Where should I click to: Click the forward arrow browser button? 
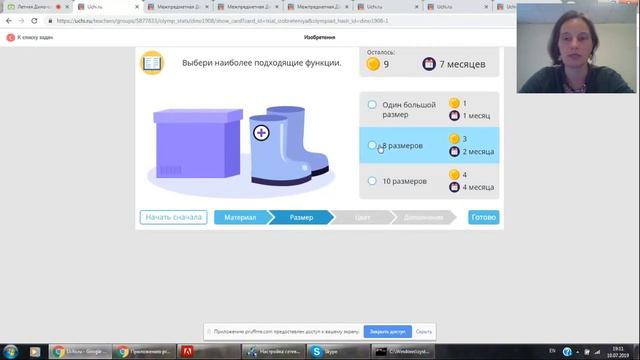(22, 20)
